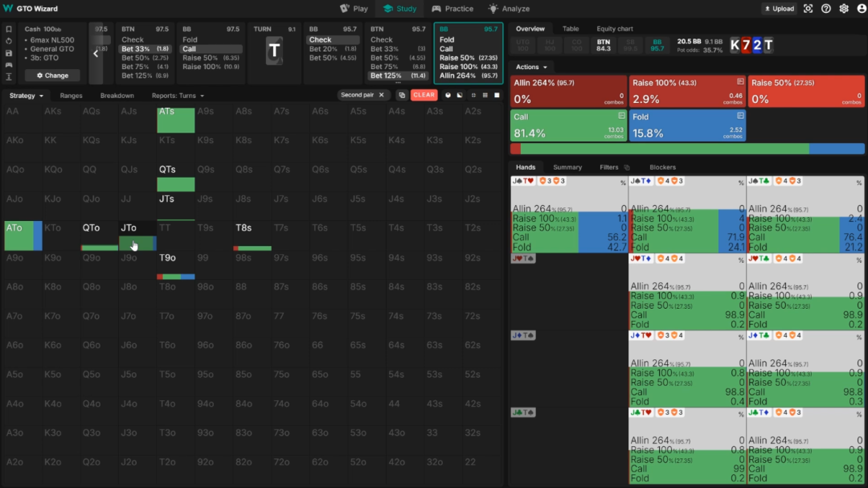
Task: Select the BTN 84.3 position
Action: 604,45
